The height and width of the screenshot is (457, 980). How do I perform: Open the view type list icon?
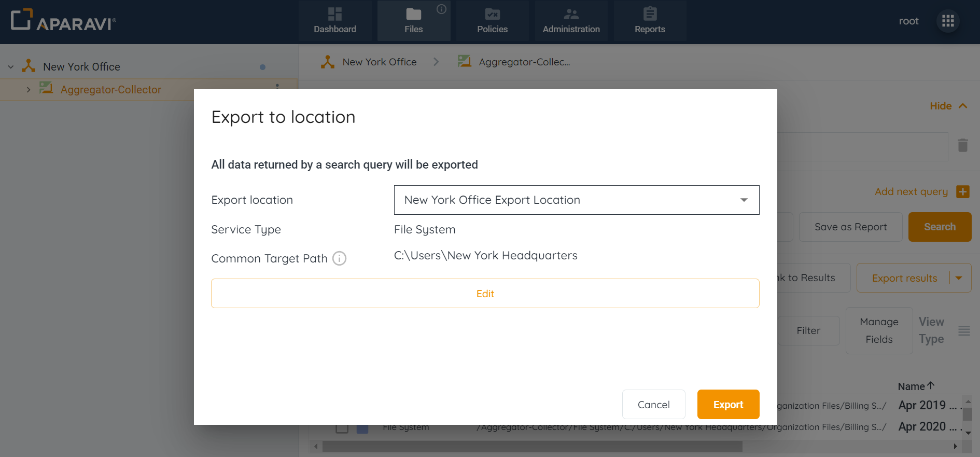964,330
